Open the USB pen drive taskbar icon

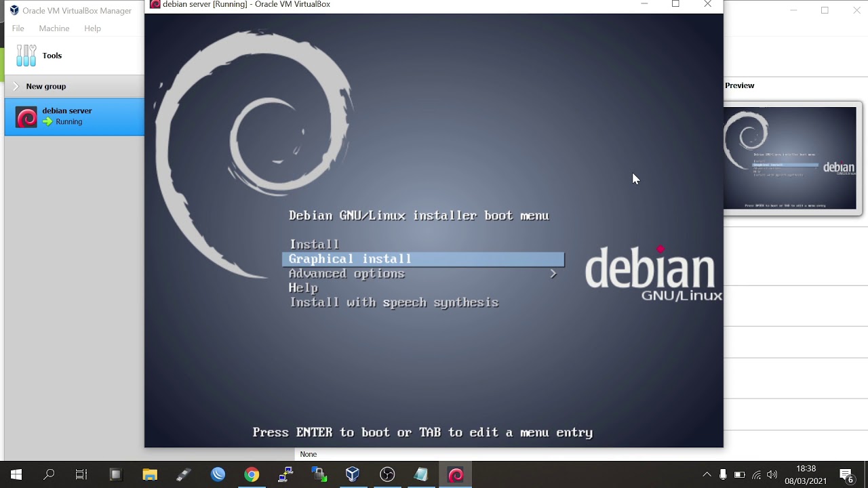pyautogui.click(x=184, y=474)
